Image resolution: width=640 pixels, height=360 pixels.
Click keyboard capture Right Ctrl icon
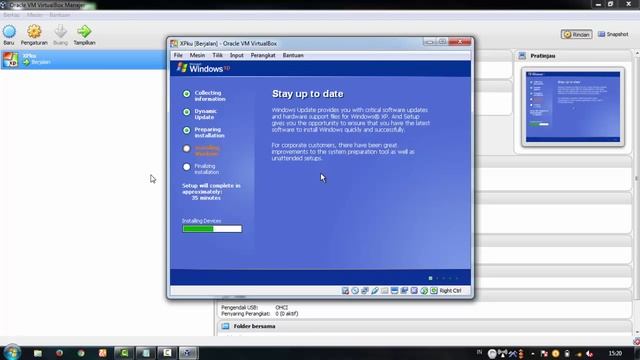point(433,291)
